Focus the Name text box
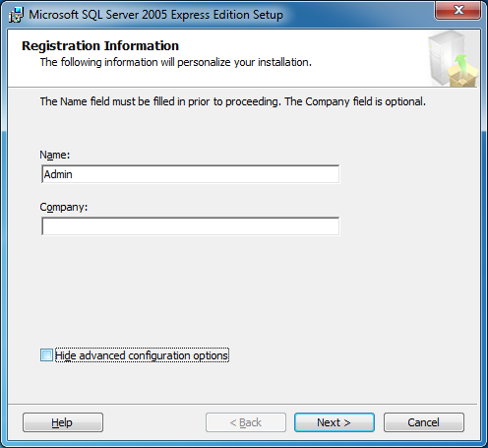 click(x=190, y=174)
